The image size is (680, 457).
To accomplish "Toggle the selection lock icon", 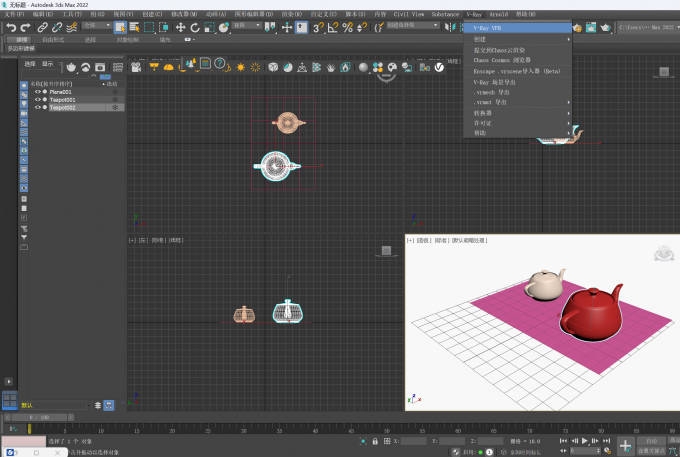I will coord(375,441).
